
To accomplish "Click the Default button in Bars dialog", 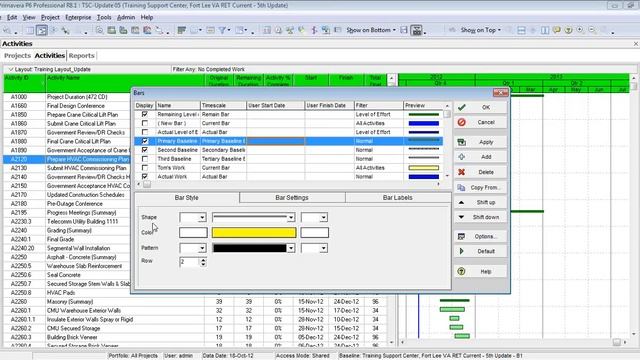I will click(x=480, y=251).
